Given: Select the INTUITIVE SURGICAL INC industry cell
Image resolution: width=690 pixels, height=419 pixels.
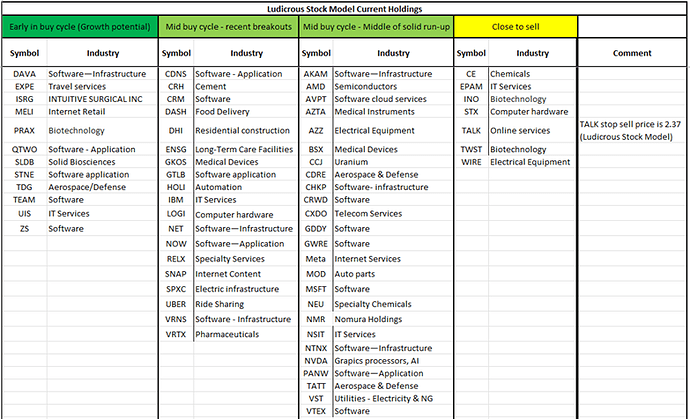Looking at the screenshot, I should click(95, 100).
